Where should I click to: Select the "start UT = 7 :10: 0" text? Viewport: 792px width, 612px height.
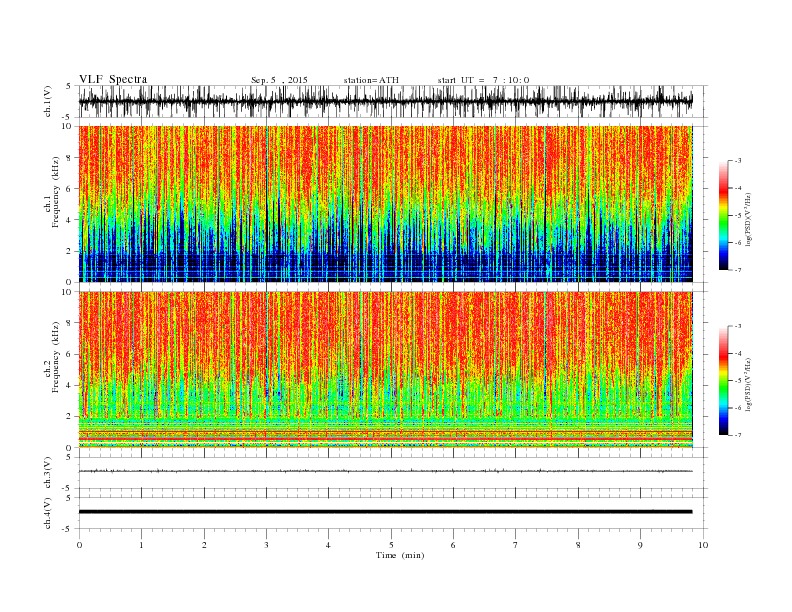point(483,80)
